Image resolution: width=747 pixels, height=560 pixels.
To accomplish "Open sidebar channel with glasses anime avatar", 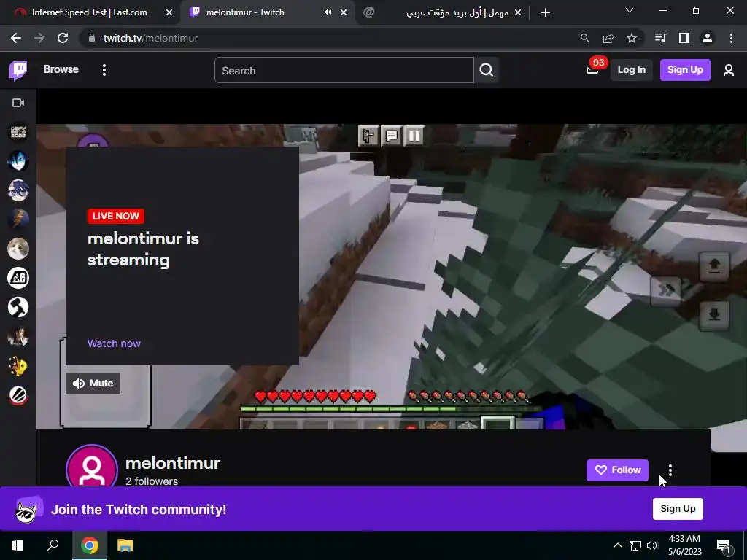I will click(18, 190).
